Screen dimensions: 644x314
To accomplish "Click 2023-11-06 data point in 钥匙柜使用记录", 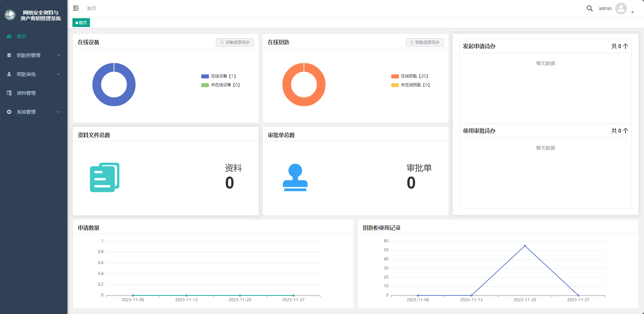I will (x=418, y=295).
